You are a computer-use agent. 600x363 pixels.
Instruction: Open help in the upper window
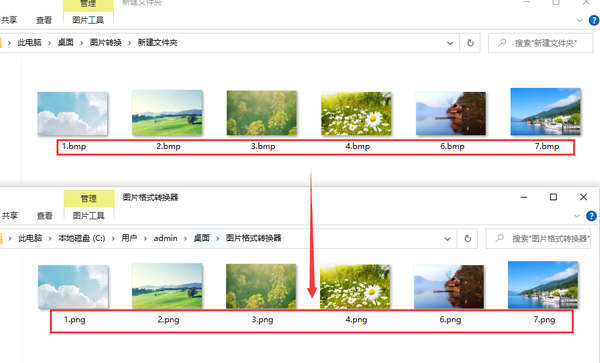pyautogui.click(x=594, y=20)
